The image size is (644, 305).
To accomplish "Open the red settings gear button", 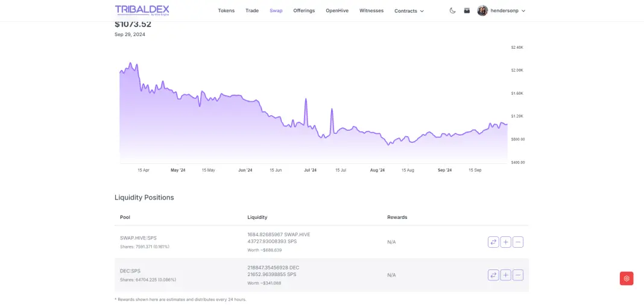I will coord(627,278).
